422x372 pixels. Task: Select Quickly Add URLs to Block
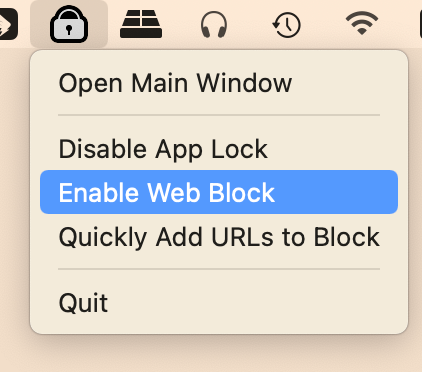[219, 237]
